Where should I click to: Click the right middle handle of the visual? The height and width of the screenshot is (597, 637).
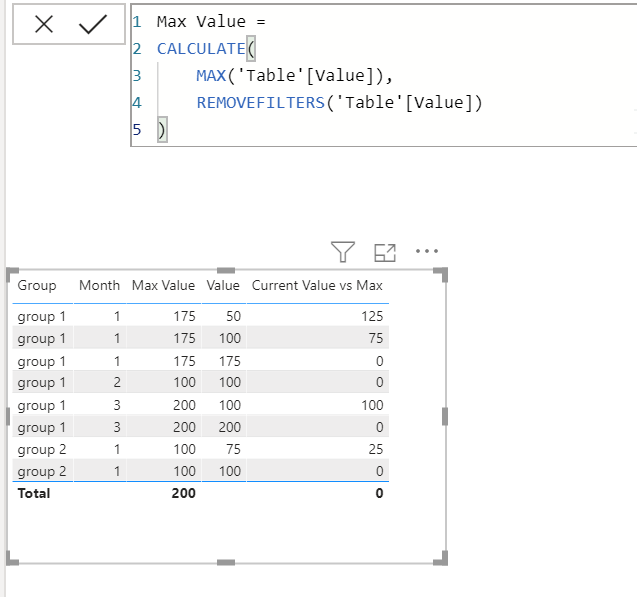click(x=445, y=417)
